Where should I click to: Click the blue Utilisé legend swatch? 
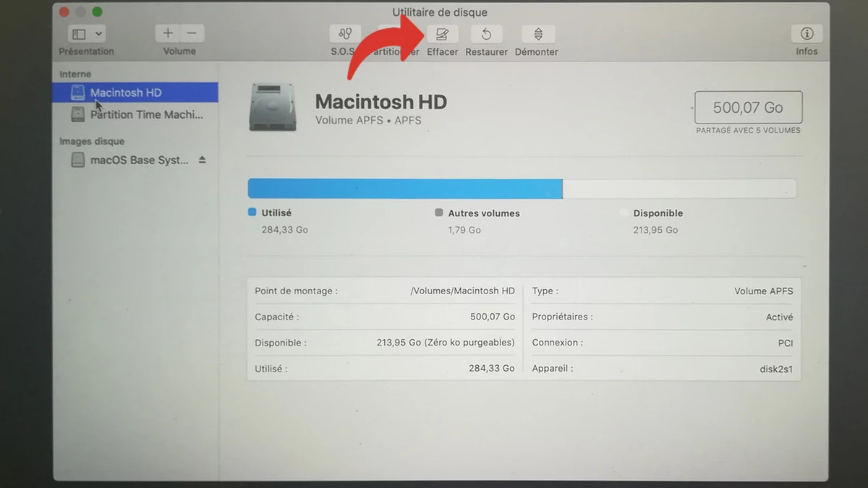(252, 213)
